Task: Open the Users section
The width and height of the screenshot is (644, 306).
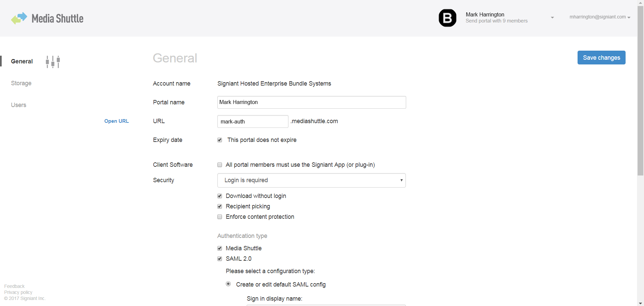Action: coord(18,105)
